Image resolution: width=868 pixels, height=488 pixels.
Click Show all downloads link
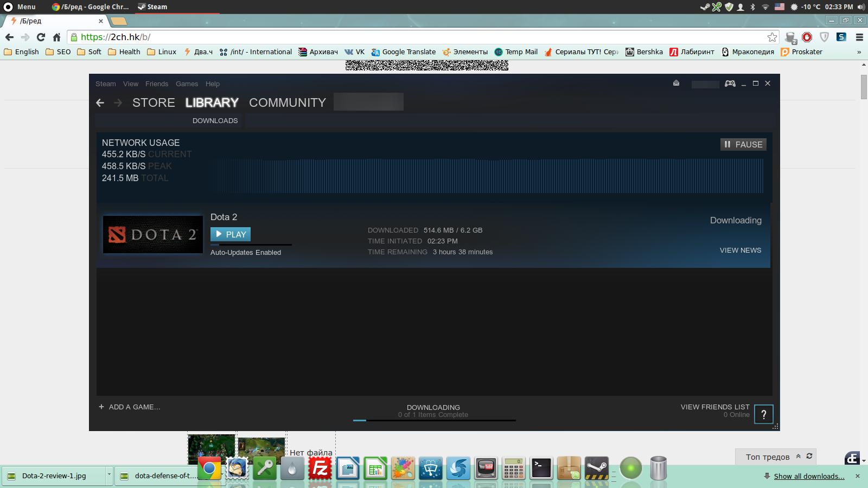pyautogui.click(x=809, y=476)
